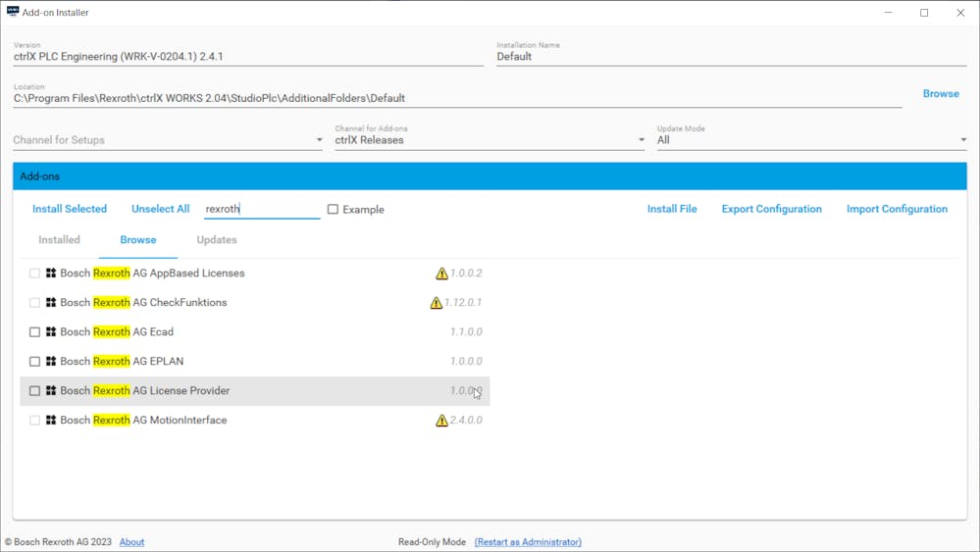Click Browse next to the Location path
980x552 pixels.
pyautogui.click(x=940, y=94)
